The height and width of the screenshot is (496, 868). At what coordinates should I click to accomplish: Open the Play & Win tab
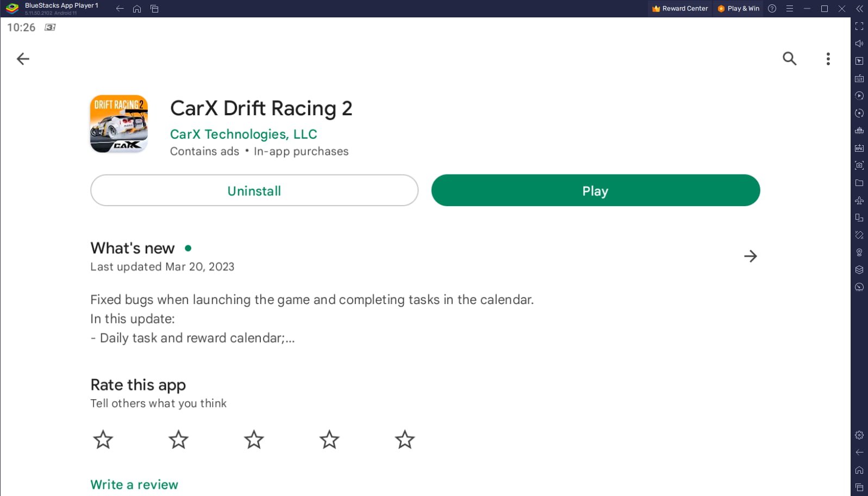[739, 9]
